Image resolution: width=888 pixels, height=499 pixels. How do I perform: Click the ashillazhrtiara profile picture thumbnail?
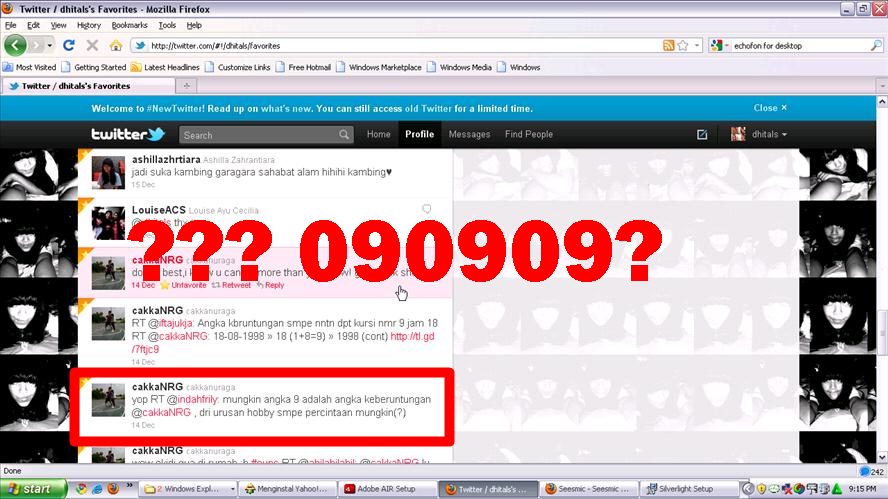[108, 172]
